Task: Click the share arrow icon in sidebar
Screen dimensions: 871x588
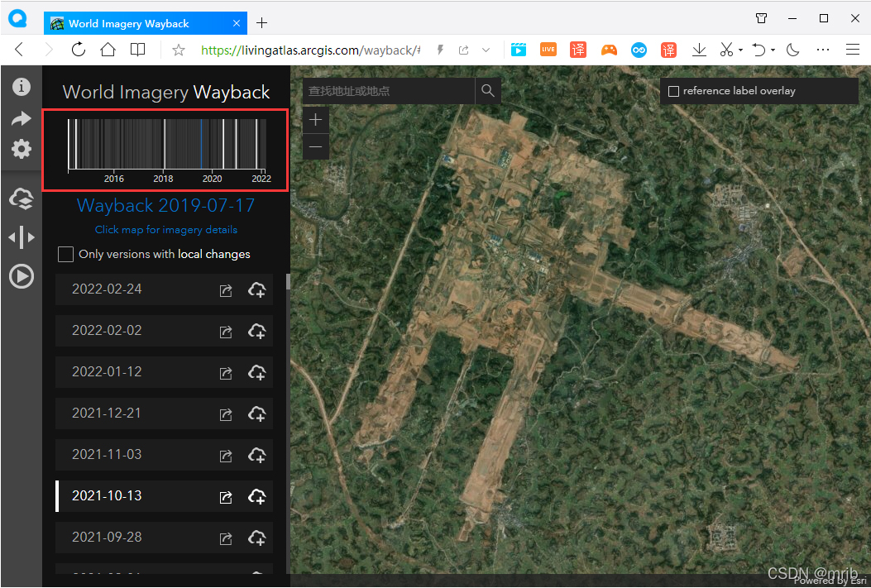Action: 22,118
